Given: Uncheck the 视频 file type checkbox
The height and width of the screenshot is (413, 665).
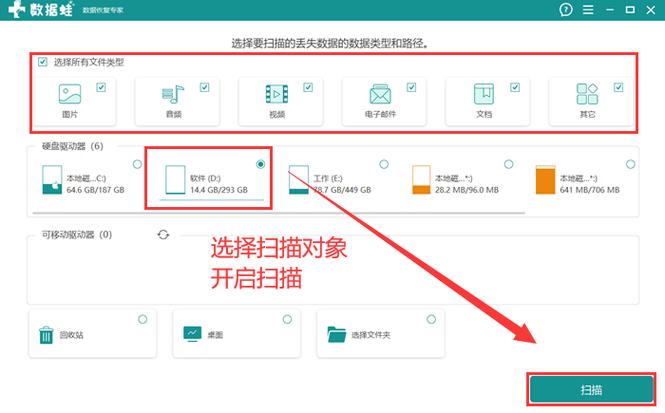Looking at the screenshot, I should [308, 87].
